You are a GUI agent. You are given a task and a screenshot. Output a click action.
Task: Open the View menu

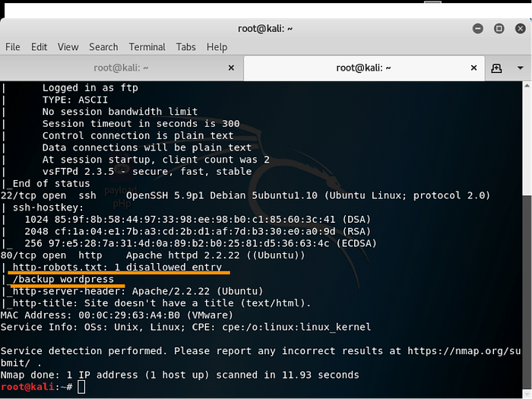coord(69,47)
